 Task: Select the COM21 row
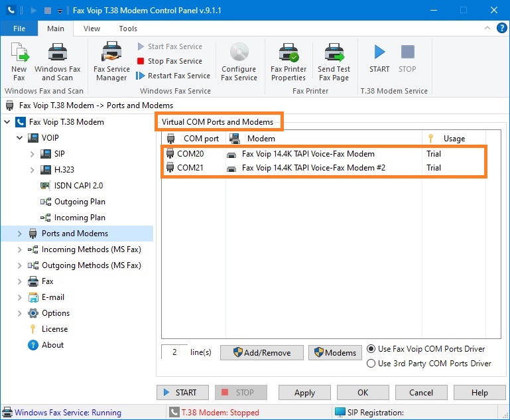[324, 168]
